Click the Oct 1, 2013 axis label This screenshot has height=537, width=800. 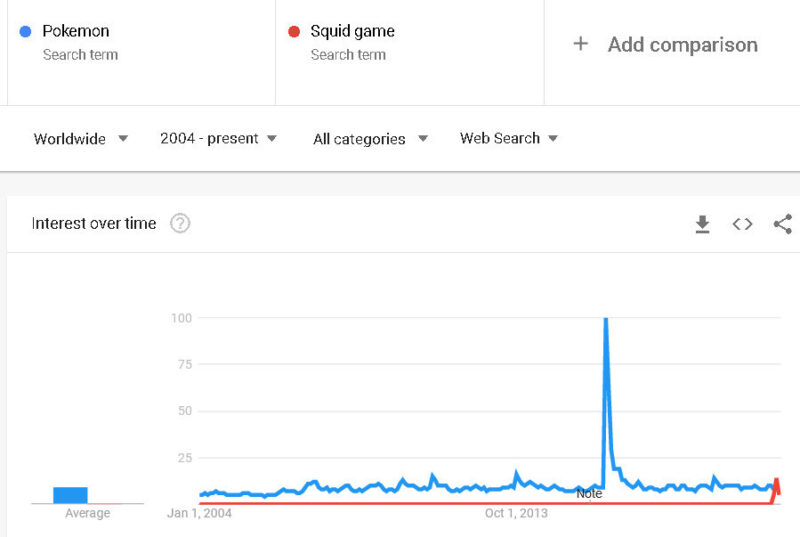516,513
